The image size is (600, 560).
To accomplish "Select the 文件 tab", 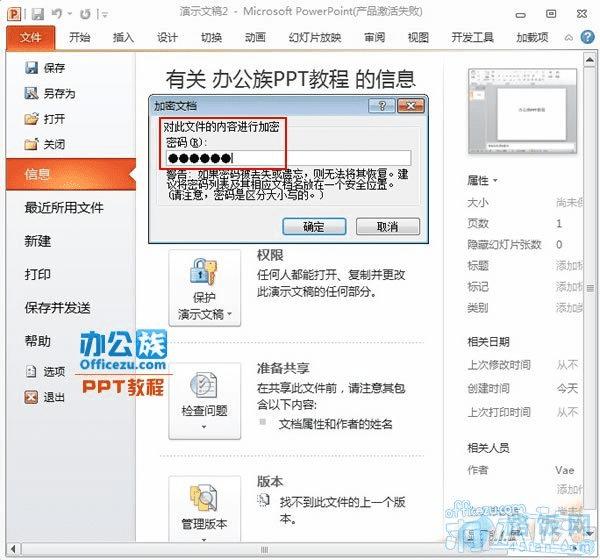I will point(31,38).
